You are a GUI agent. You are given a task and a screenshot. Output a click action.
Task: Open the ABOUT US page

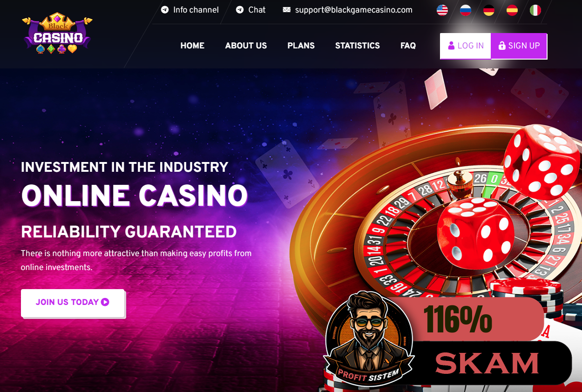pos(246,46)
